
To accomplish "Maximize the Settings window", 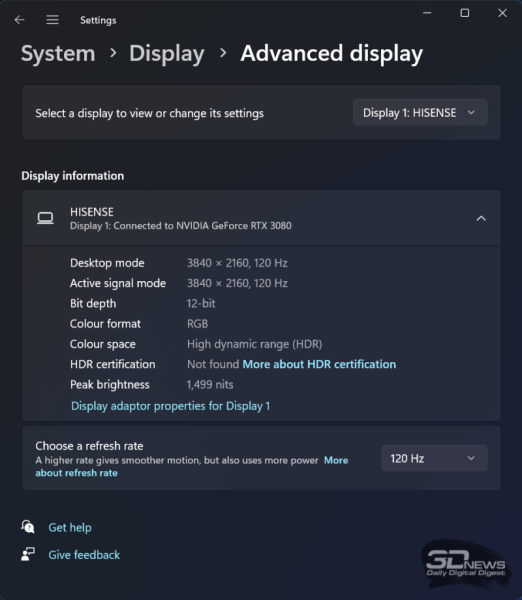I will [x=465, y=13].
